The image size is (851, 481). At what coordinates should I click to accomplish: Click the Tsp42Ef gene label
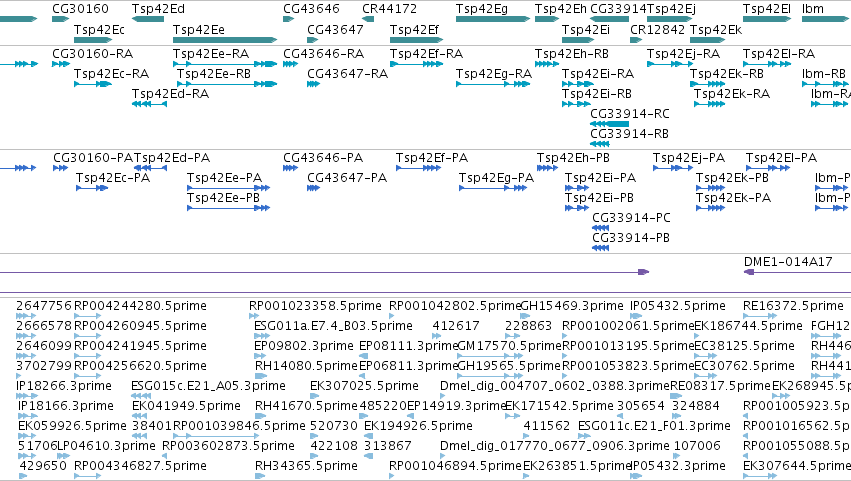coord(414,29)
